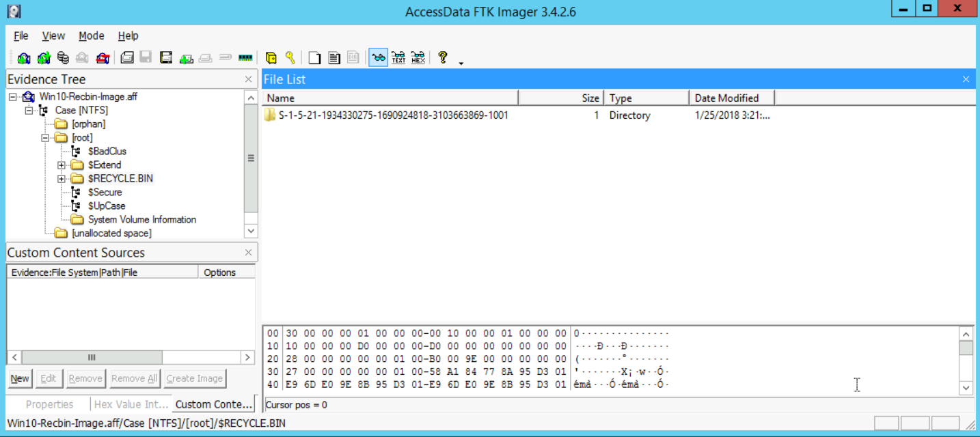Open the Image Mounting tool
The height and width of the screenshot is (437, 980).
(63, 58)
